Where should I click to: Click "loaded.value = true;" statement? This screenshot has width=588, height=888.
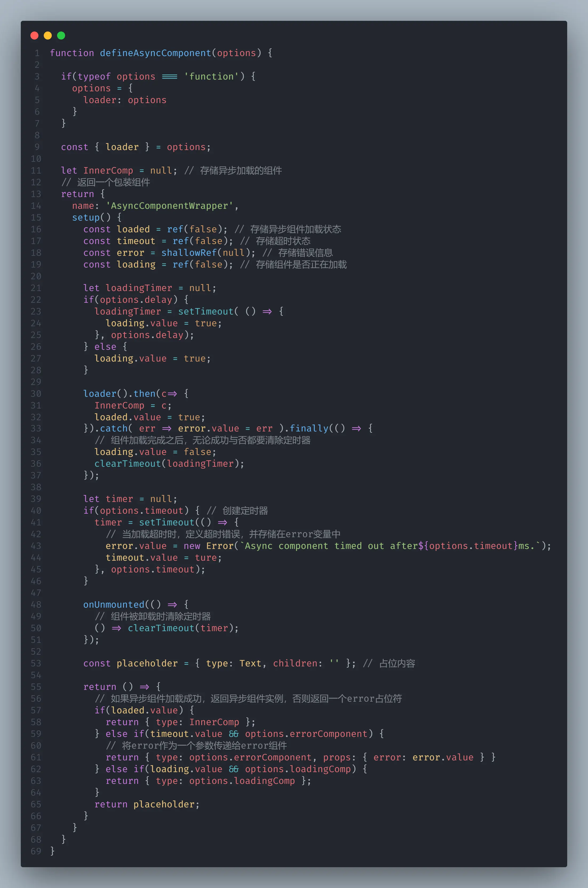[150, 417]
